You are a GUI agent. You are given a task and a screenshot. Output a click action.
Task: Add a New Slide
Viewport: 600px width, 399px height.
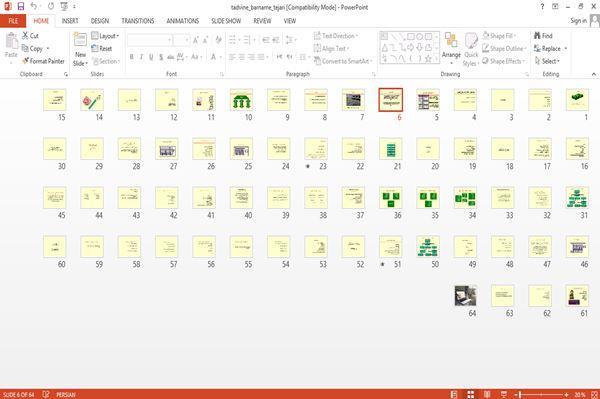(80, 50)
